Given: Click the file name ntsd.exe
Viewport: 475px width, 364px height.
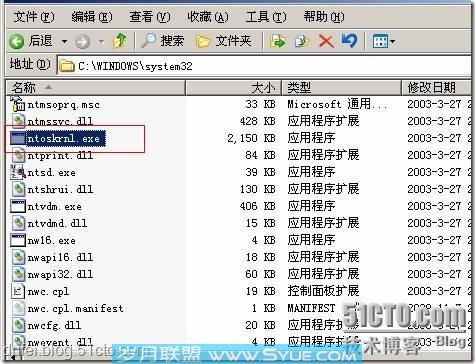Looking at the screenshot, I should (51, 173).
